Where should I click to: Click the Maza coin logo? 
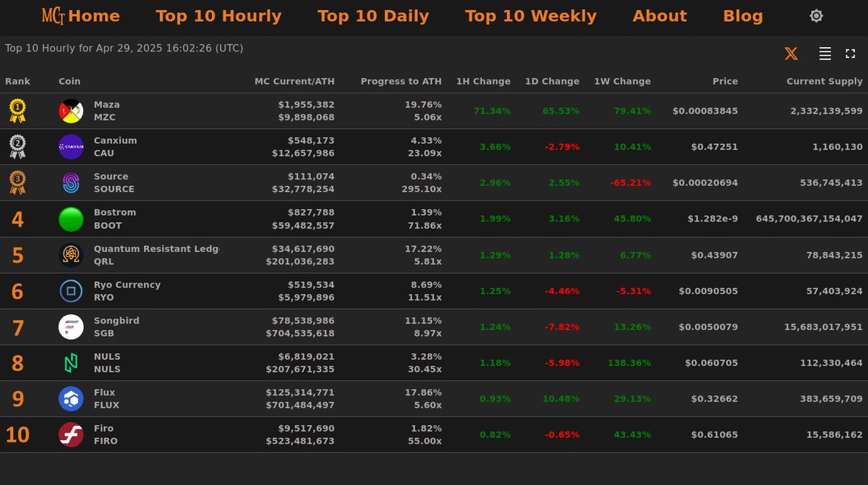(71, 111)
